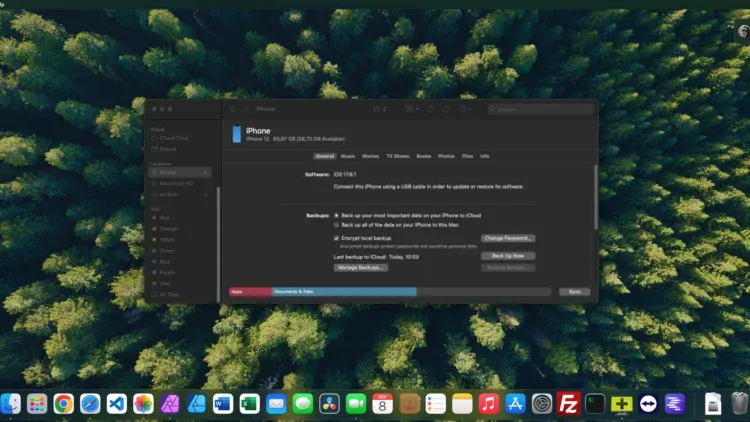
Task: Click the Restore Backup button
Action: [x=508, y=267]
